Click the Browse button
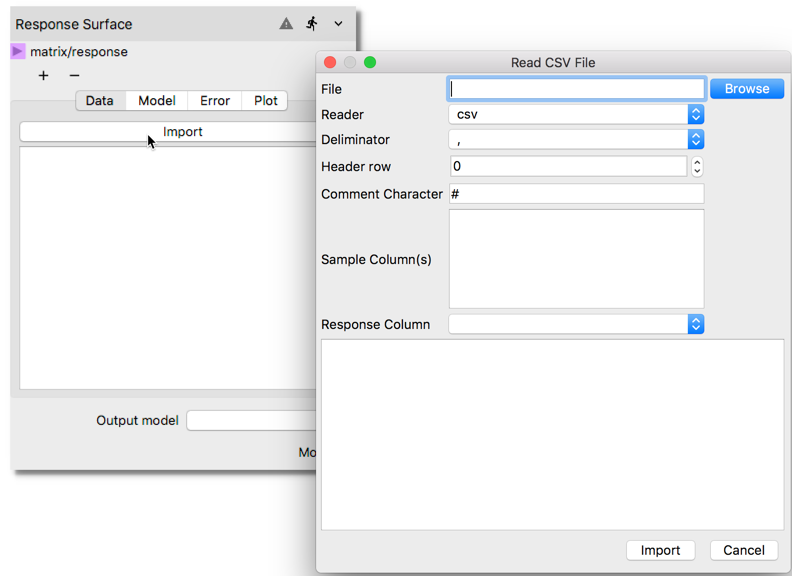Viewport: 792px width, 576px height. click(747, 89)
